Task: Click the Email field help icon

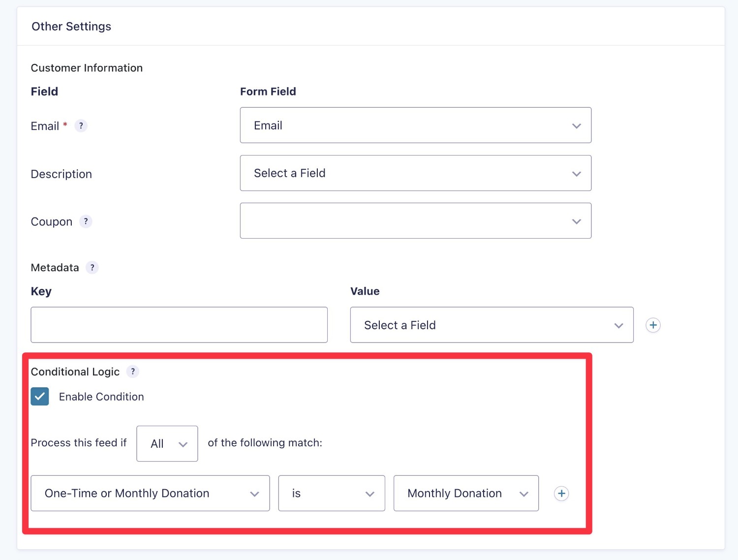Action: [81, 125]
